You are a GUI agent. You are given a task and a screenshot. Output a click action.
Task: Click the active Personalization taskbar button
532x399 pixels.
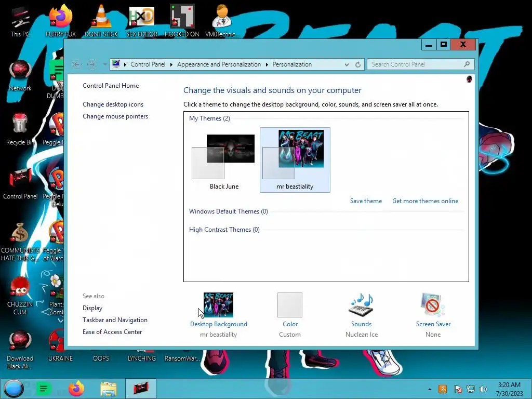(x=140, y=389)
